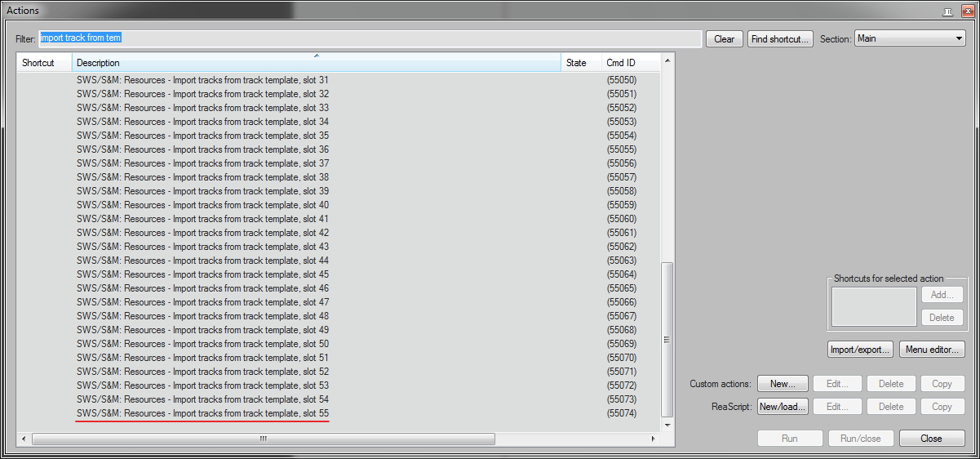The image size is (980, 459).
Task: Select the action for template slot 36
Action: coord(202,149)
